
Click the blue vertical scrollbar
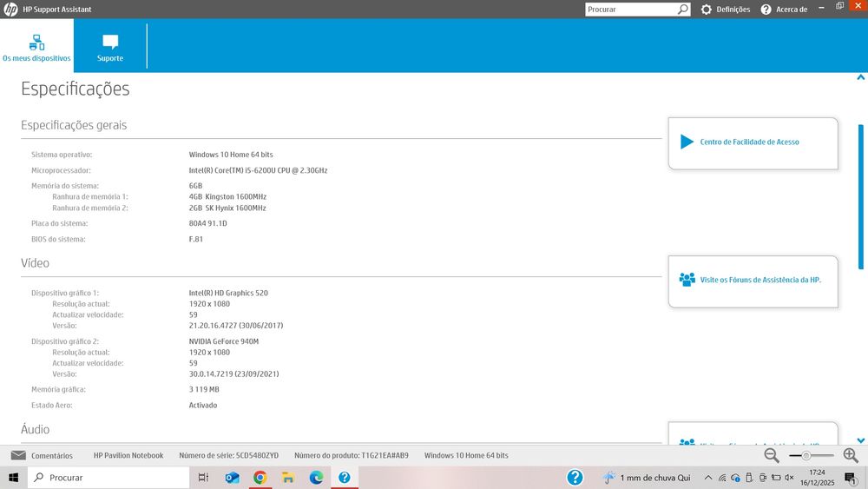(x=861, y=196)
